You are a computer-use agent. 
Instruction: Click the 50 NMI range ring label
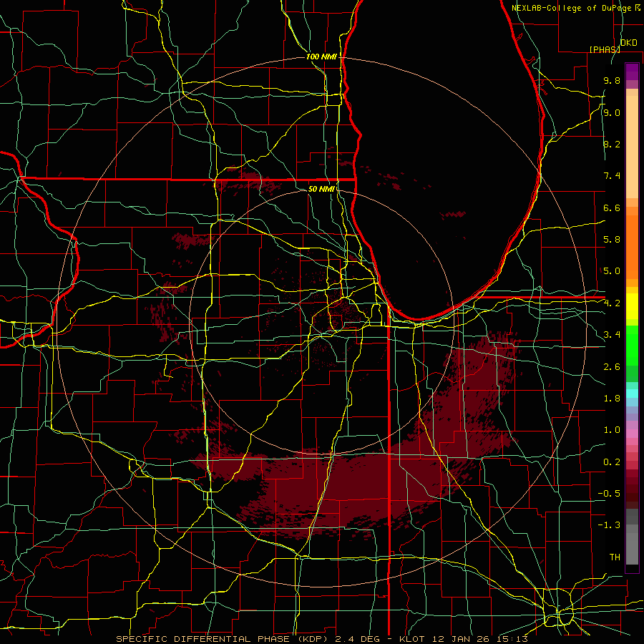point(321,189)
